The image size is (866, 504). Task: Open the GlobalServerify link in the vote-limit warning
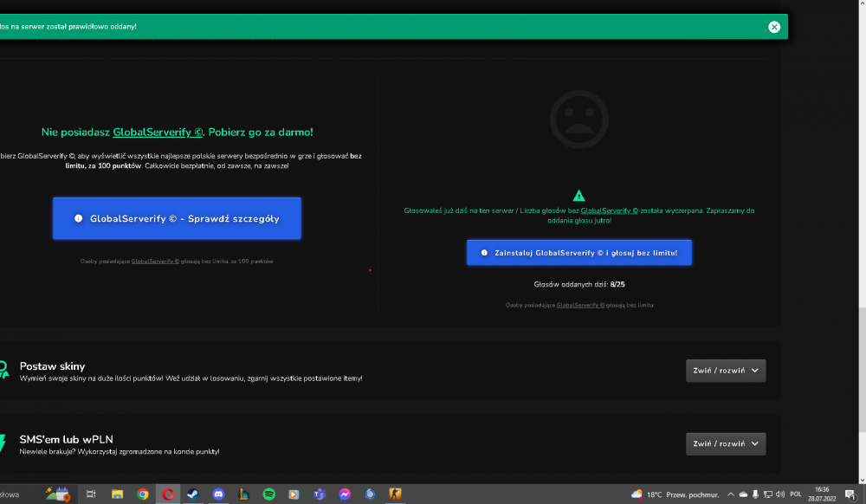pyautogui.click(x=609, y=211)
